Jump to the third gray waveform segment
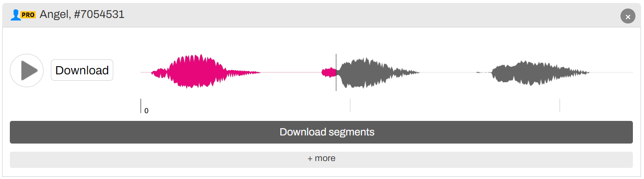Image resolution: width=644 pixels, height=179 pixels. point(534,73)
